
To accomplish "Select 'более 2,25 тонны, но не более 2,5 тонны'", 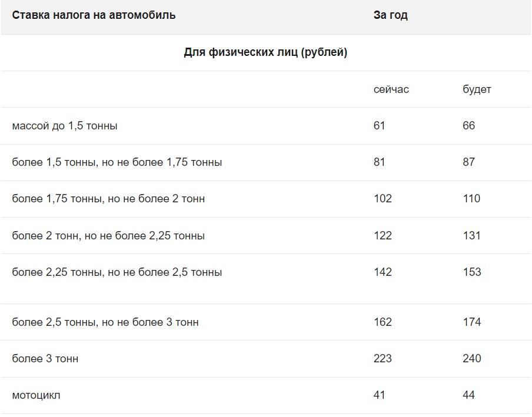I will [x=117, y=272].
